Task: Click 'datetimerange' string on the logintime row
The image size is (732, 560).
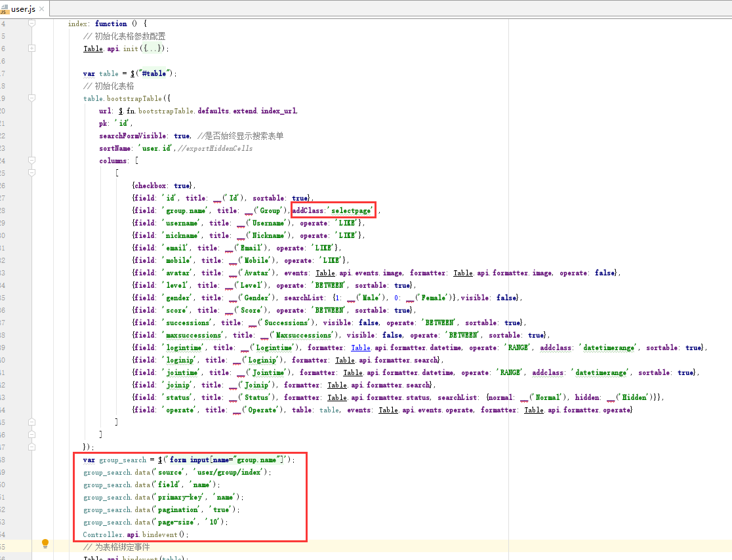Action: pos(609,348)
